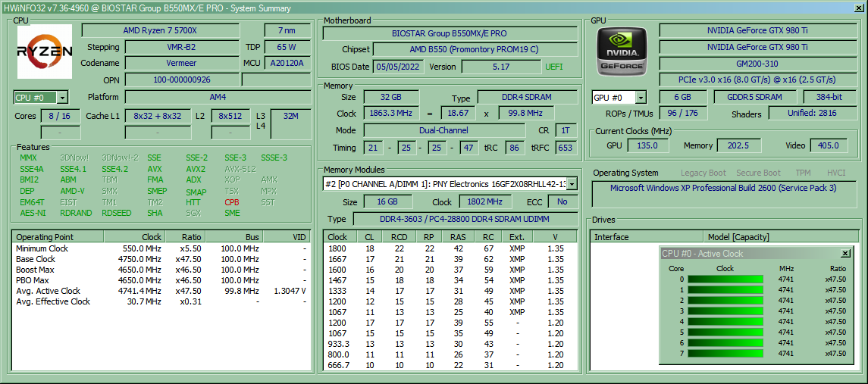Select the Avg. Active Clock row
868x384 pixels.
161,291
